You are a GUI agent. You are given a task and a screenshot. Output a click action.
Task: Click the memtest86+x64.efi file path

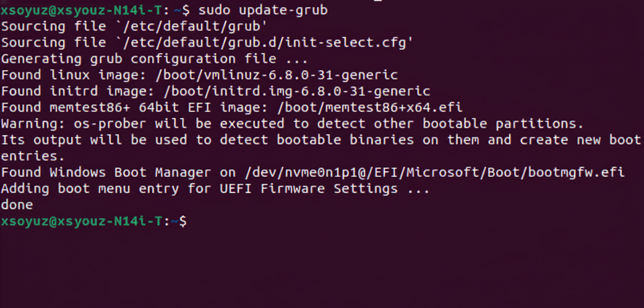point(370,107)
